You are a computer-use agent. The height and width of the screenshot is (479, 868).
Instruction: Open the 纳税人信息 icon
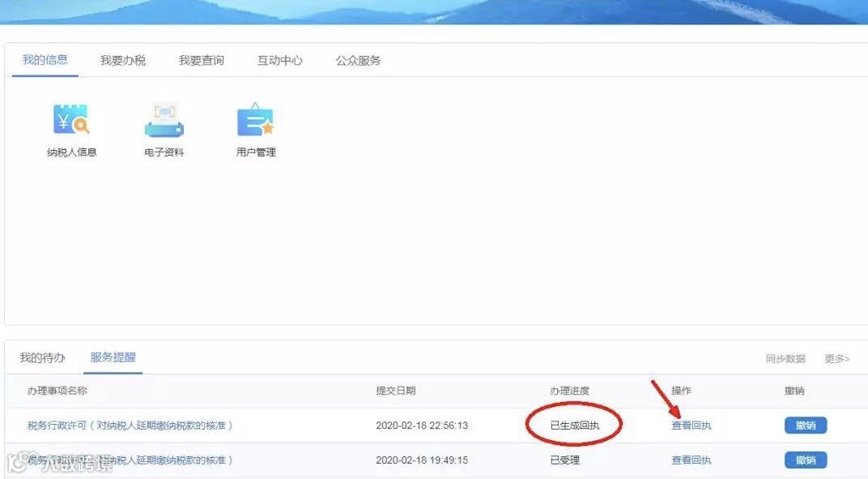pyautogui.click(x=71, y=120)
